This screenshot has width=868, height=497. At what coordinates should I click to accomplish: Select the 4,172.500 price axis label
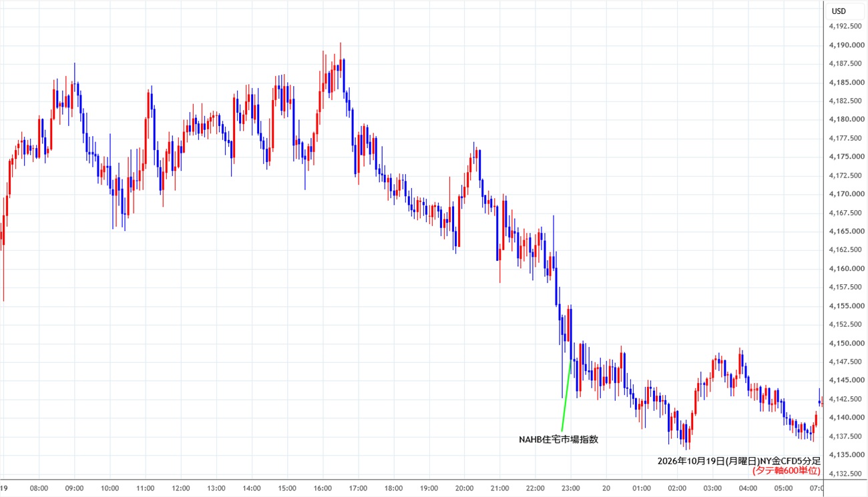(x=847, y=175)
